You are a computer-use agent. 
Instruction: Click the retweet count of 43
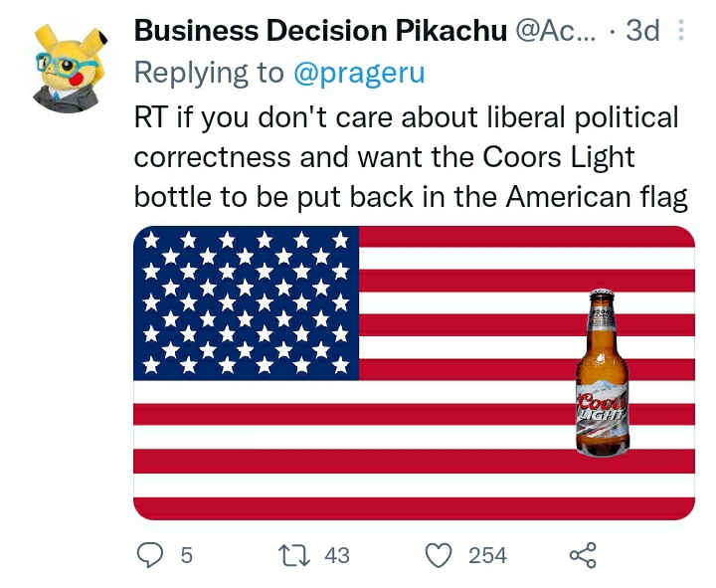pos(337,555)
